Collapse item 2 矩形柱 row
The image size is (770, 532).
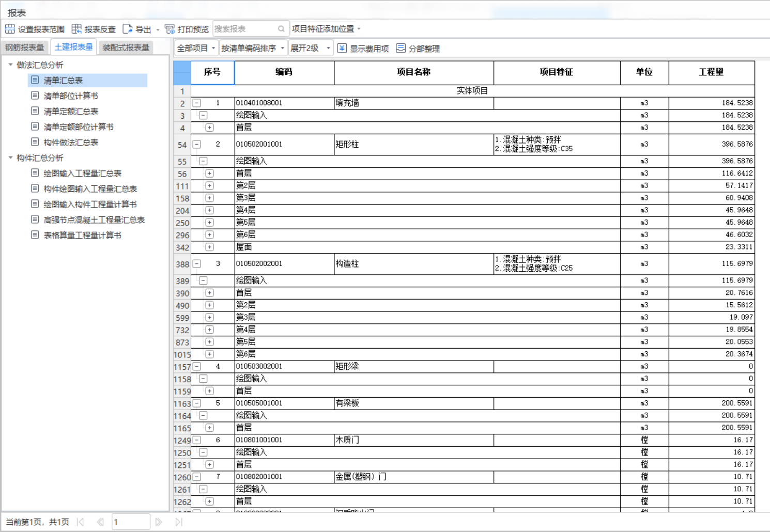click(x=197, y=144)
